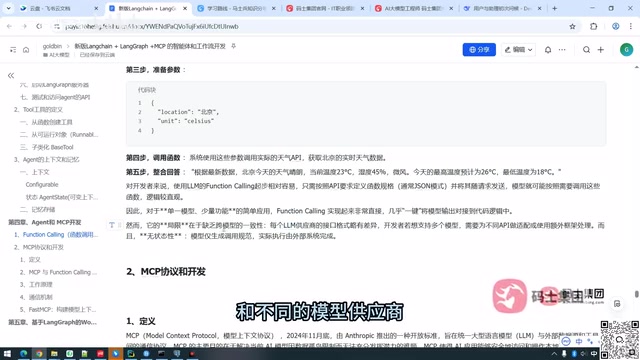The height and width of the screenshot is (360, 640).
Task: Click the AI大模型 folder label under title
Action: (x=56, y=55)
